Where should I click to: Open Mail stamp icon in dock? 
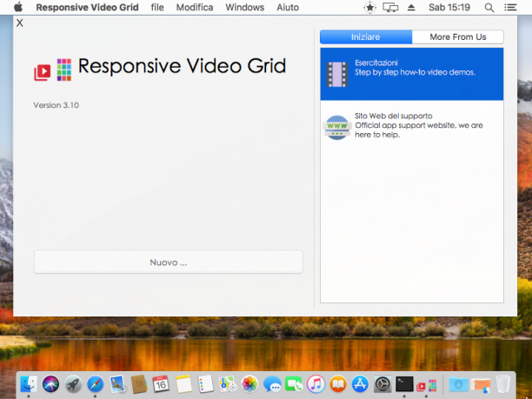(x=117, y=384)
